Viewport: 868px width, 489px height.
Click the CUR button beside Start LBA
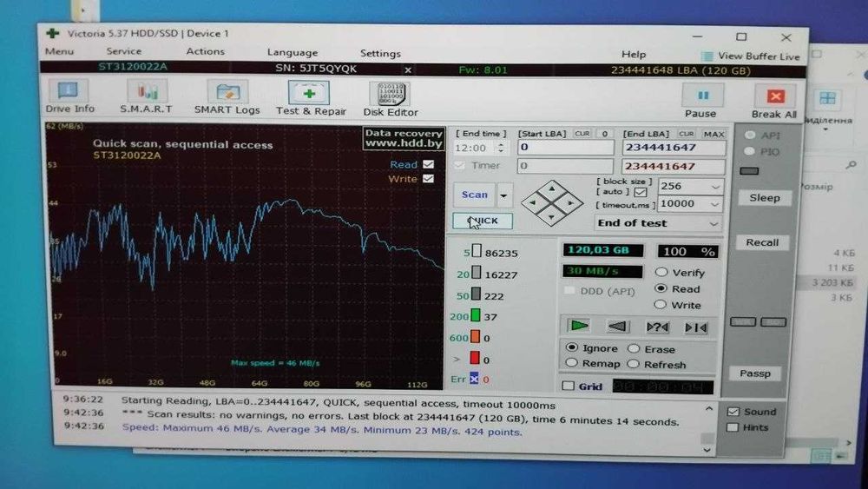pyautogui.click(x=582, y=134)
